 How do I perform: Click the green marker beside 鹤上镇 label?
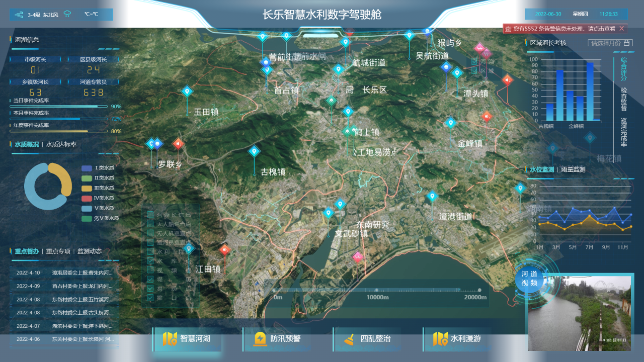(x=348, y=132)
